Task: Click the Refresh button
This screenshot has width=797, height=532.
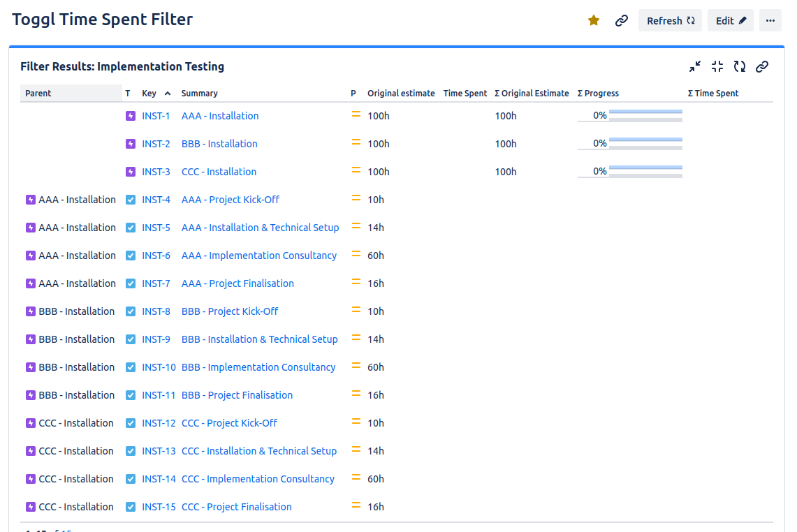Action: (x=670, y=20)
